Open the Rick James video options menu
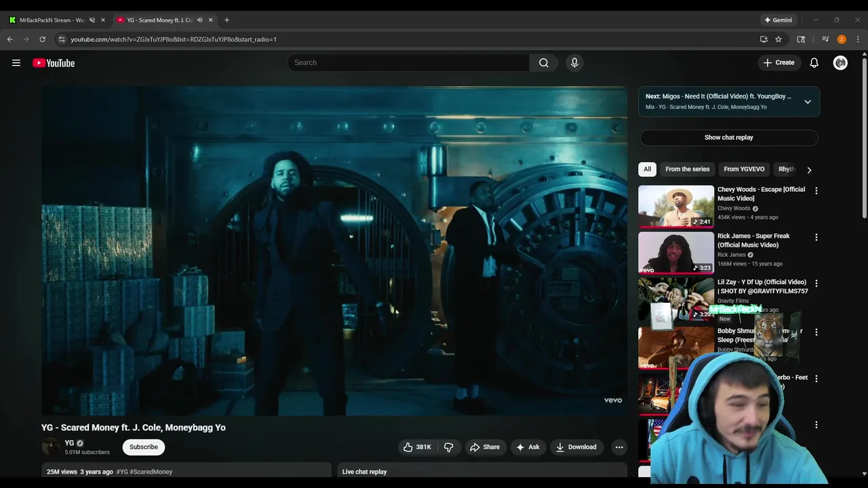The height and width of the screenshot is (488, 868). tap(816, 237)
